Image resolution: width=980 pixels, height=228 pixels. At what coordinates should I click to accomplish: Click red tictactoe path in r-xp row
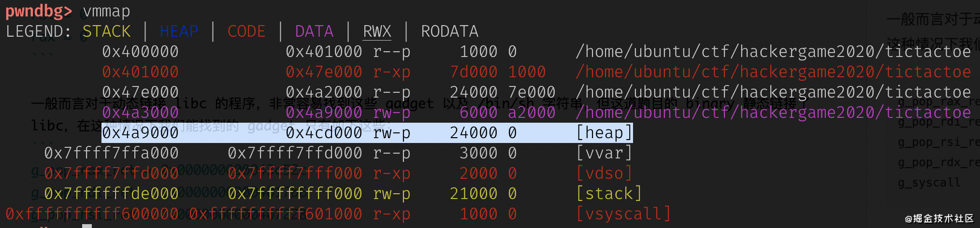point(773,72)
